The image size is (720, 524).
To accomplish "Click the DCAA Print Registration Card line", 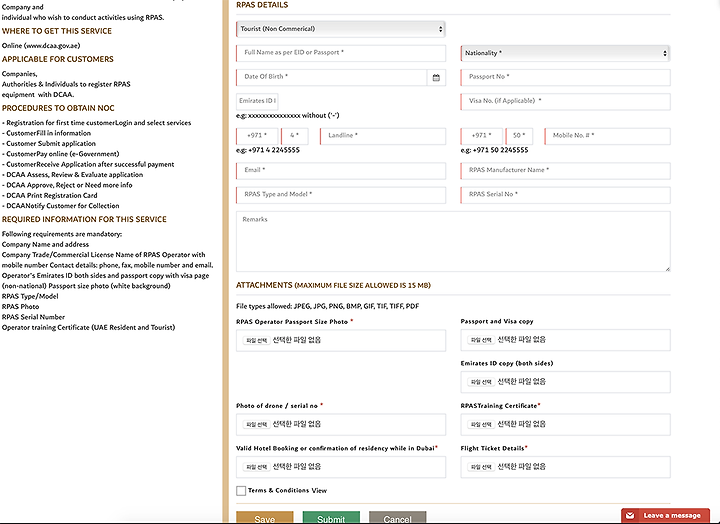I will click(x=50, y=196).
